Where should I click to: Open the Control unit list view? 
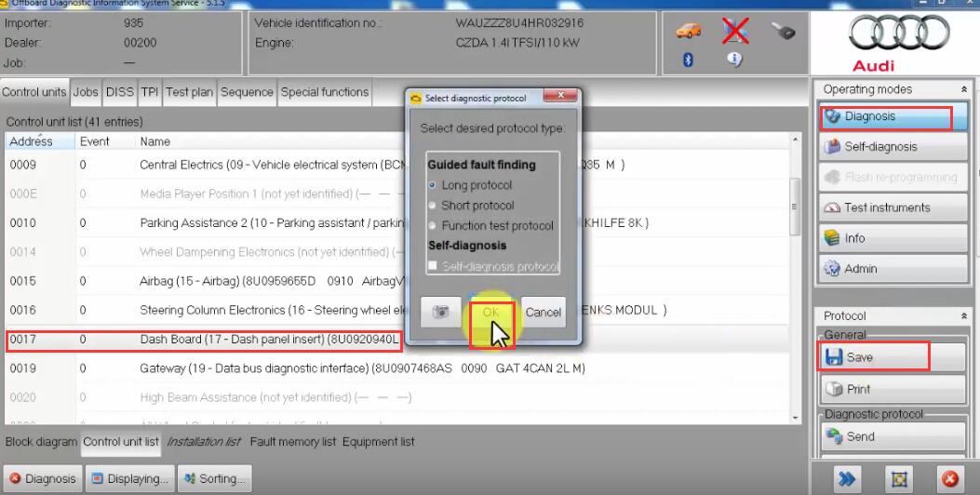click(x=121, y=442)
